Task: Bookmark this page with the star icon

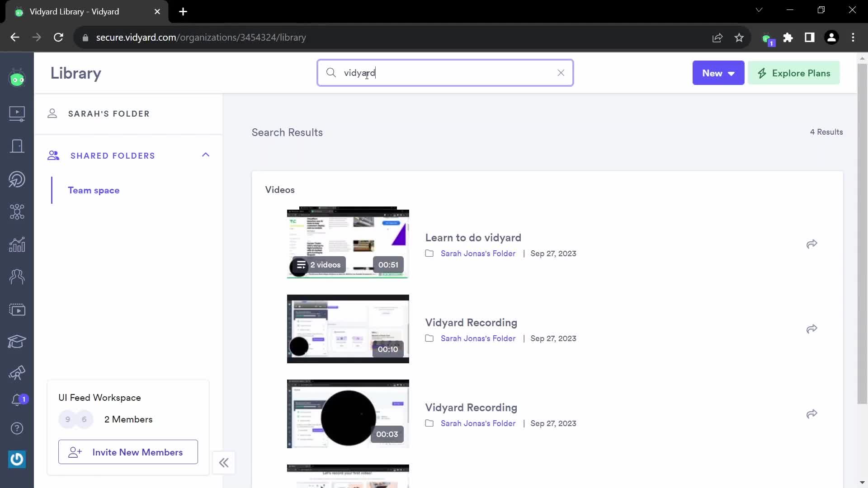Action: [x=739, y=38]
